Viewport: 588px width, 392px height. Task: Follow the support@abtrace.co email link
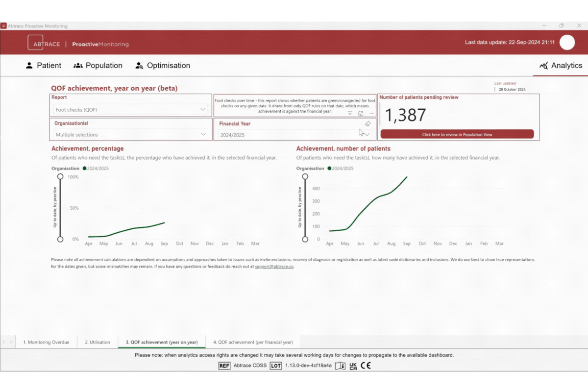[x=274, y=267]
